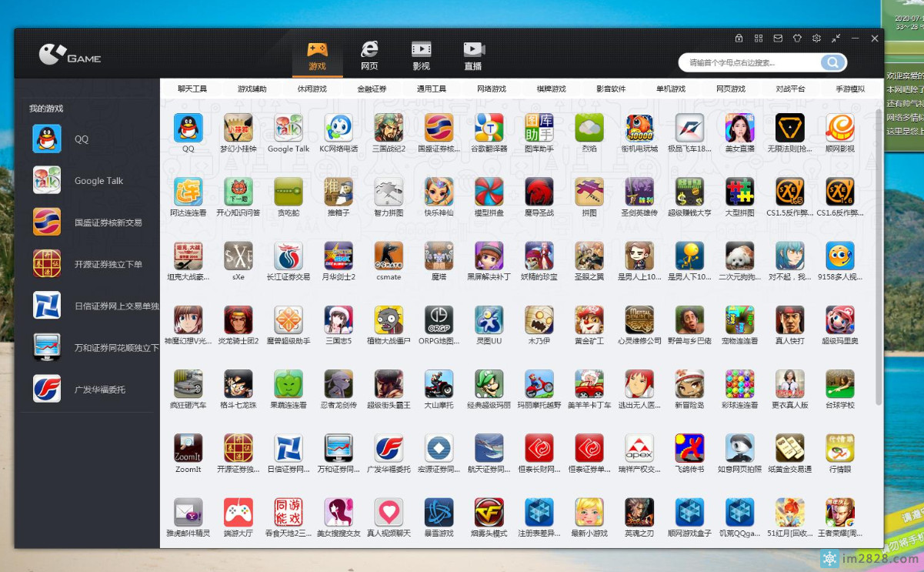The width and height of the screenshot is (924, 572).
Task: Switch to the 网页 top tab
Action: pos(369,56)
